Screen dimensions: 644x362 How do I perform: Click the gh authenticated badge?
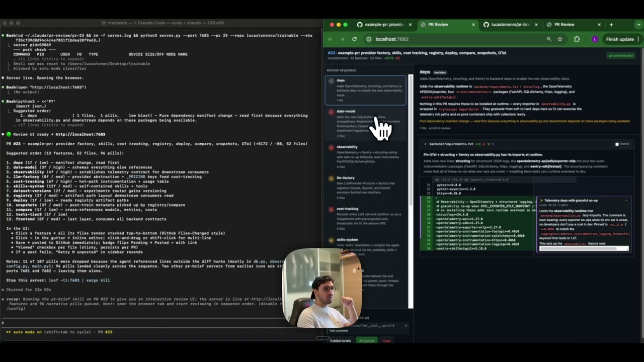point(620,55)
